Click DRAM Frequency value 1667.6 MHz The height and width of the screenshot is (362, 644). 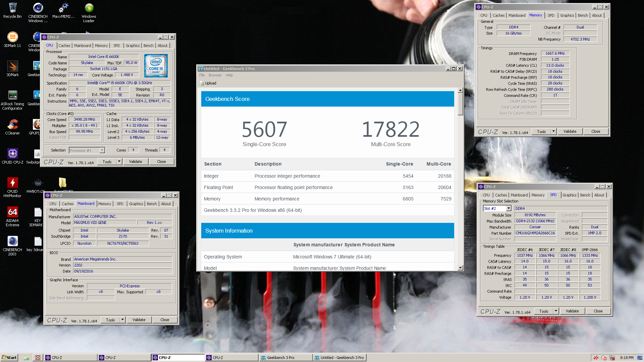click(x=555, y=53)
